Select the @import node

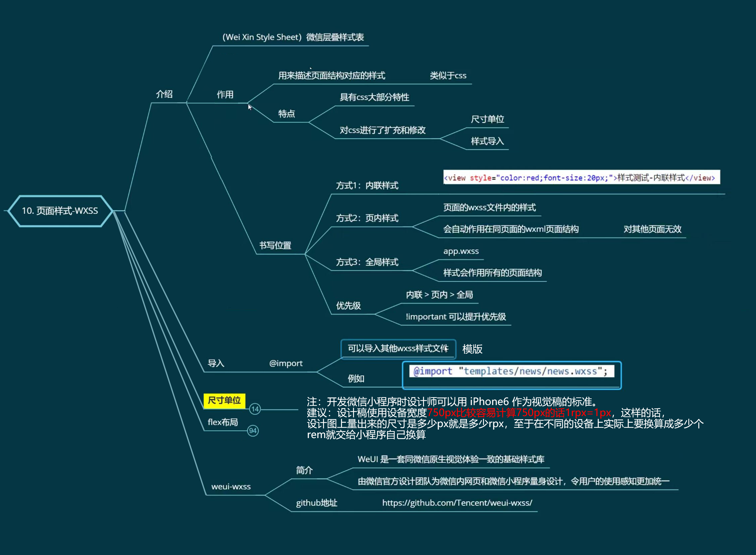pyautogui.click(x=286, y=363)
